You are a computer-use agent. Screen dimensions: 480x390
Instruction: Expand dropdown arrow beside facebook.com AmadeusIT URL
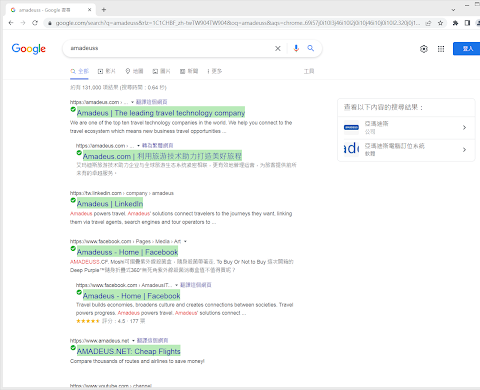click(x=176, y=285)
